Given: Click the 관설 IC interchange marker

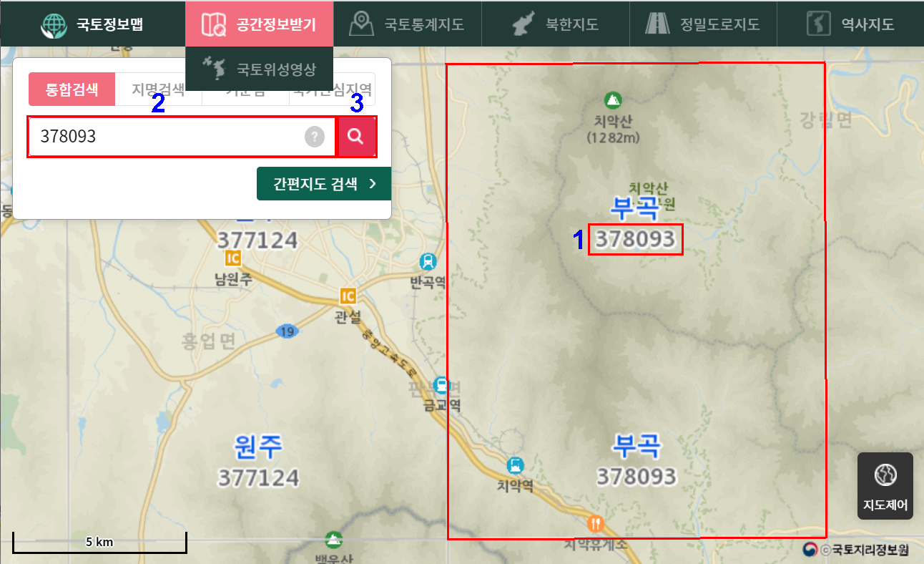Looking at the screenshot, I should [x=348, y=296].
